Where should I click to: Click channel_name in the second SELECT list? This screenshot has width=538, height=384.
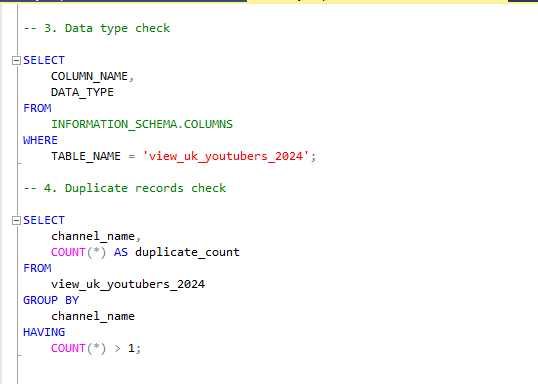tap(93, 236)
